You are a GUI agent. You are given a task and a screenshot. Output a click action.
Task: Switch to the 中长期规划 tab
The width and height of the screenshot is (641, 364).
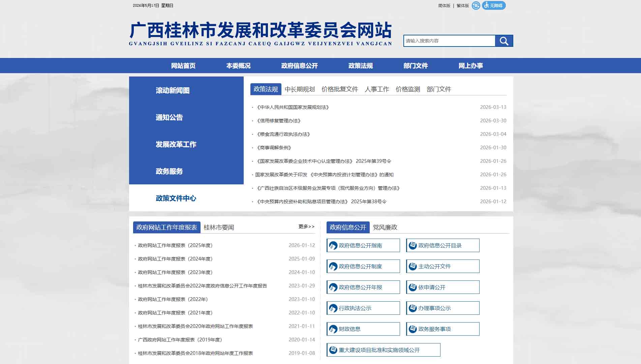coord(300,89)
